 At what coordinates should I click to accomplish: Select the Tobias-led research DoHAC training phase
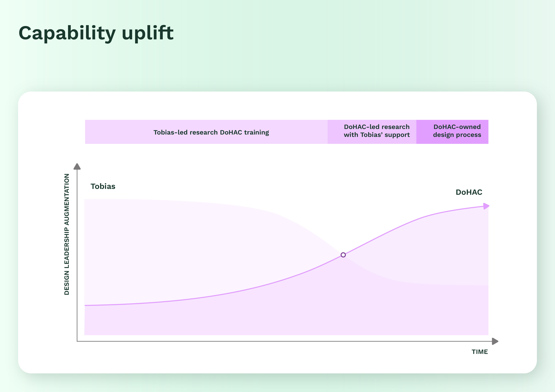click(211, 132)
